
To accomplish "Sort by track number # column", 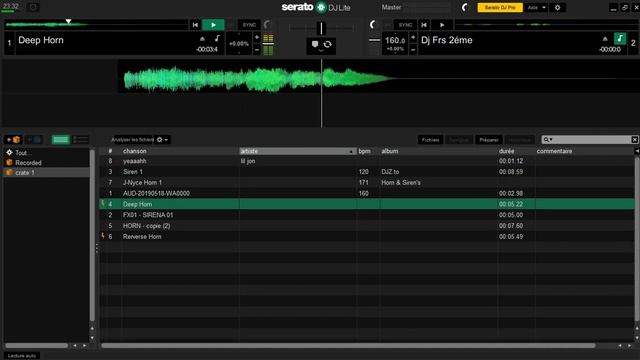I will pos(110,151).
